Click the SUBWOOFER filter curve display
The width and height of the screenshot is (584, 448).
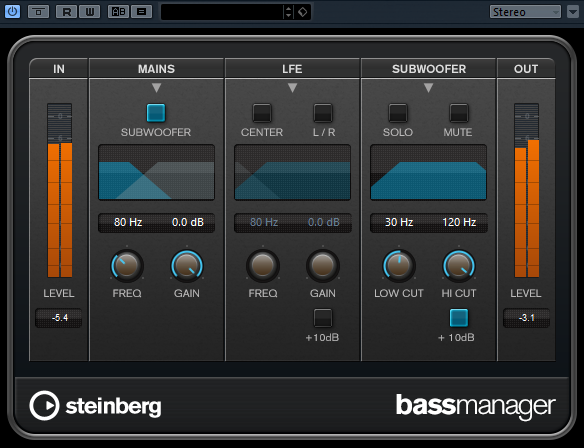coord(428,172)
